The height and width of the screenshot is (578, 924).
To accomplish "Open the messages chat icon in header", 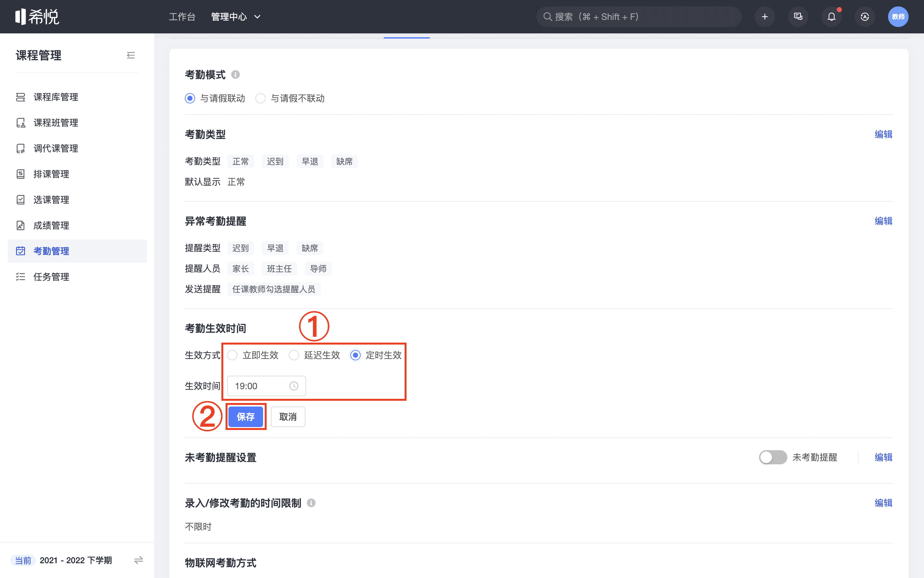I will [x=798, y=17].
